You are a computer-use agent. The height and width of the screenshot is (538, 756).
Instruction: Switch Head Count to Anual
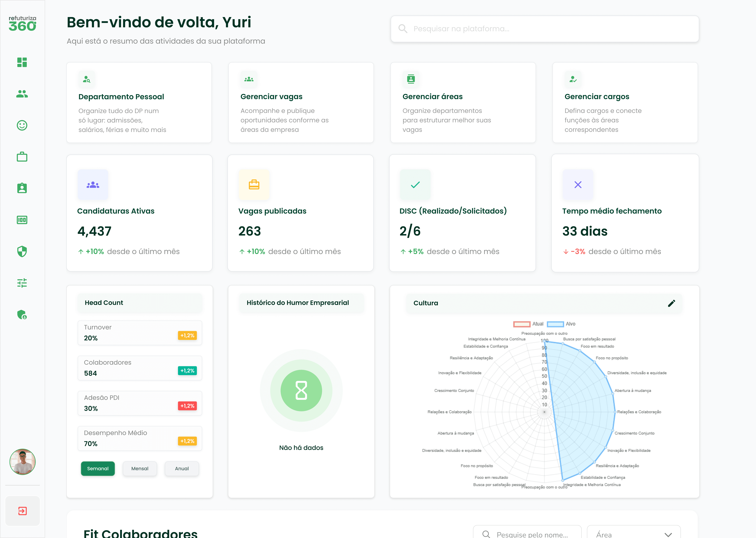tap(182, 468)
